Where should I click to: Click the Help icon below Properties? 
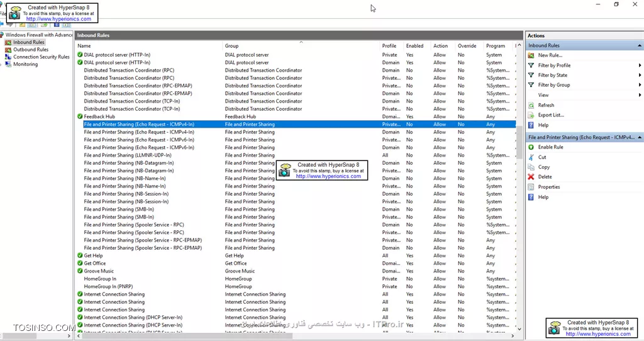(531, 197)
